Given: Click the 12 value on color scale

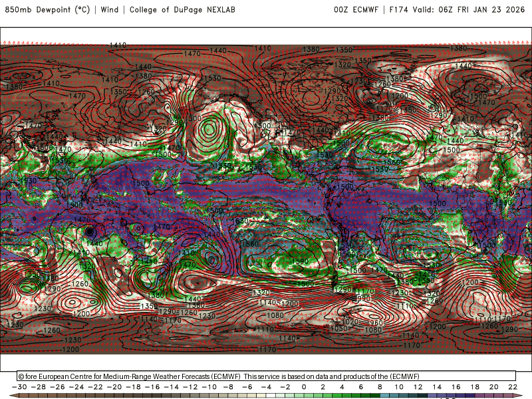Looking at the screenshot, I should pos(418,387).
